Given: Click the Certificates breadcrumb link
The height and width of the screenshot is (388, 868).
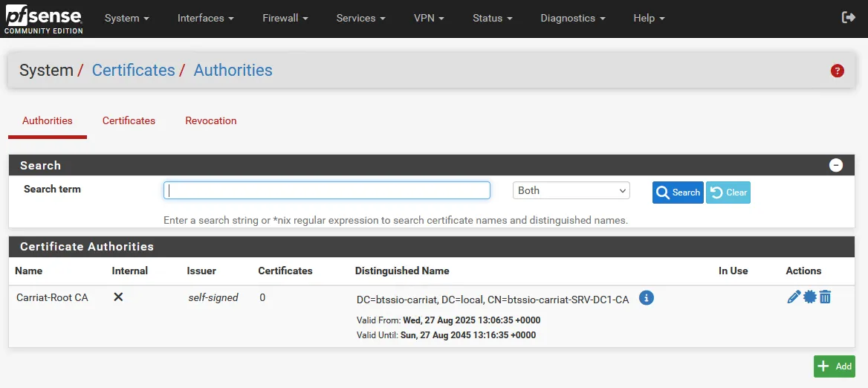Looking at the screenshot, I should click(133, 71).
